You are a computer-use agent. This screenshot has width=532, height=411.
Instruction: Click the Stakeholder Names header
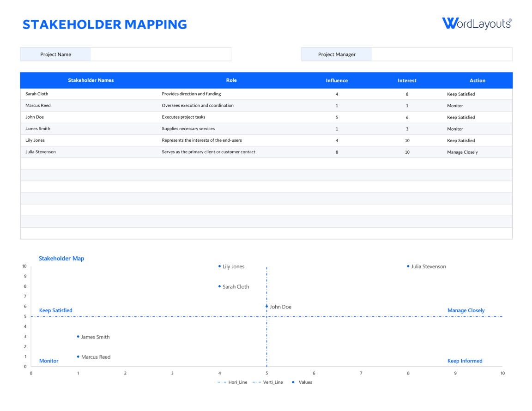pyautogui.click(x=91, y=80)
